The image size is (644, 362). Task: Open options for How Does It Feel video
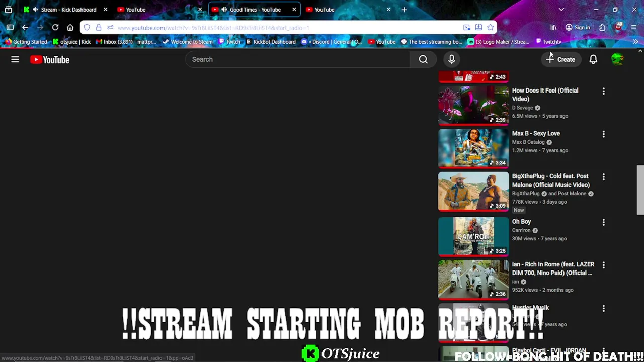pos(603,92)
